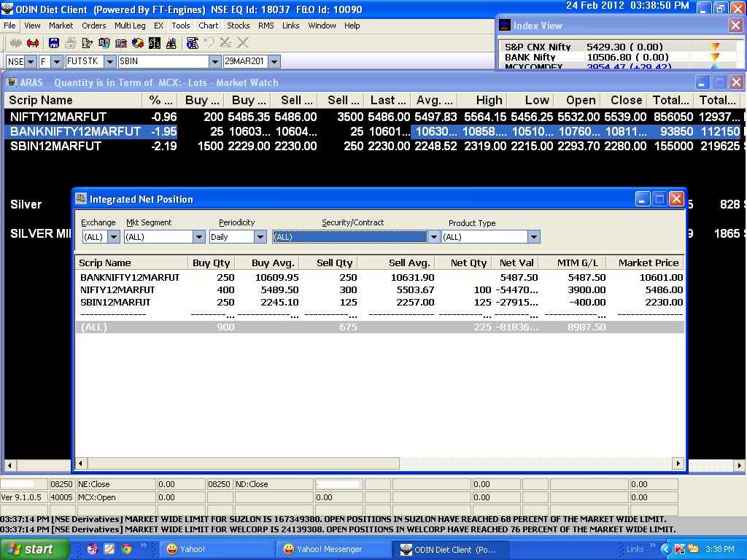This screenshot has width=747, height=560.
Task: Open the Mkt Segment (ALL) dropdown
Action: coord(199,237)
